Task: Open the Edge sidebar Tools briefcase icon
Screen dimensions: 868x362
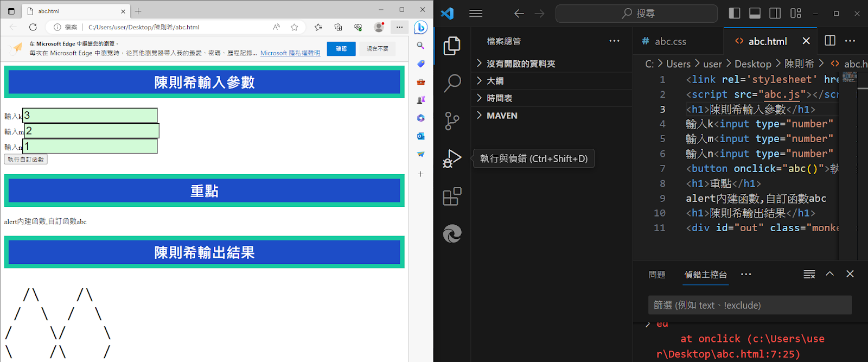Action: (420, 82)
